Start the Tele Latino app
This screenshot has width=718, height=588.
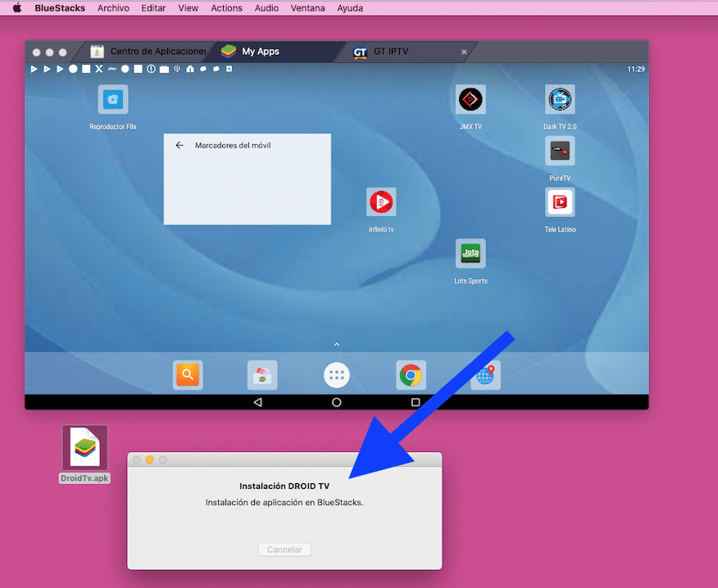[x=560, y=203]
